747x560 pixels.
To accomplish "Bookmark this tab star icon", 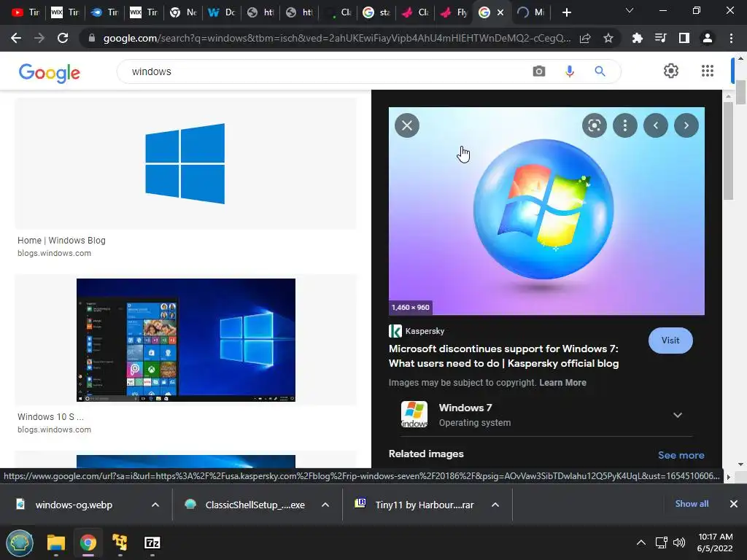I will point(608,38).
